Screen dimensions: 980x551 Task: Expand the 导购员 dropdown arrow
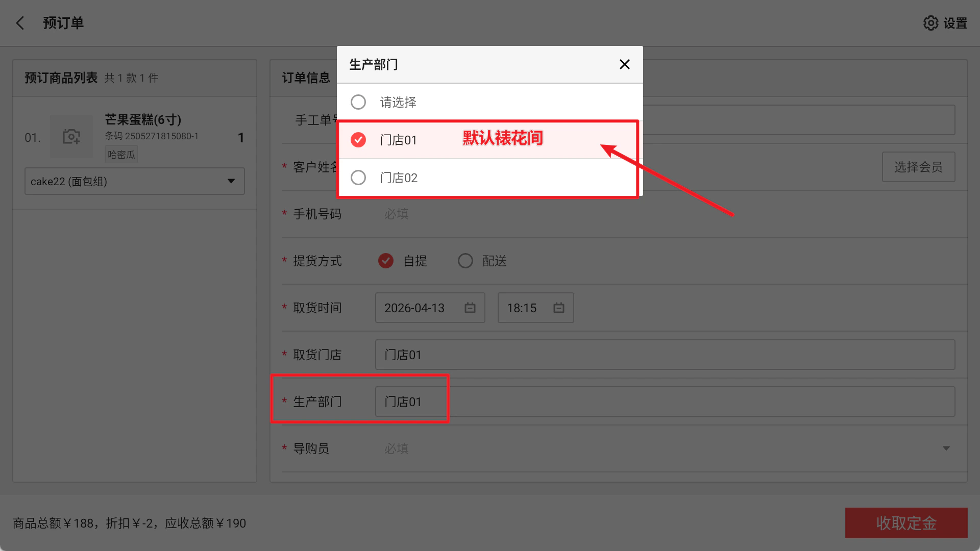click(946, 448)
